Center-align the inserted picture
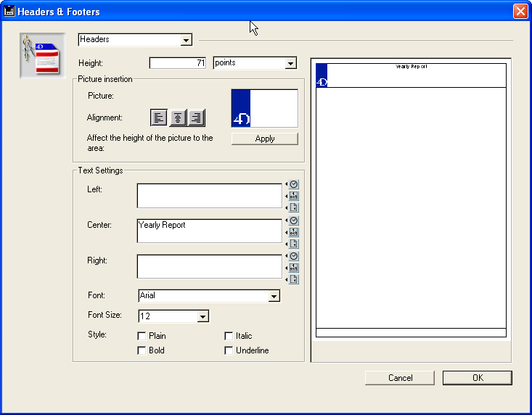This screenshot has height=415, width=532. 178,118
